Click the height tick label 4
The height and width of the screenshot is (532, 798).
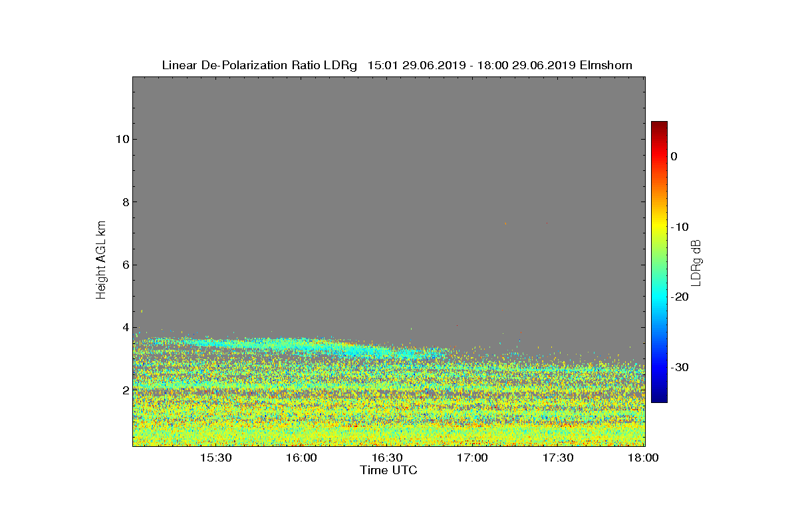(x=124, y=327)
